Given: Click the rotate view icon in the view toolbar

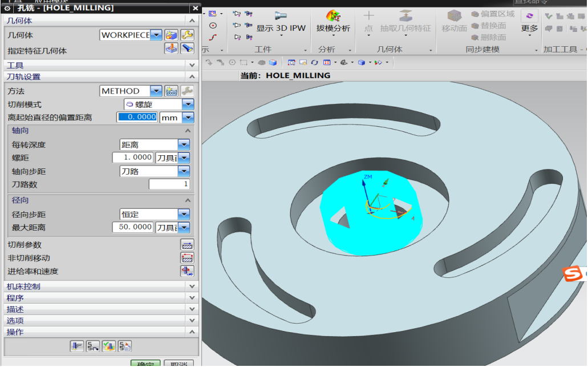Looking at the screenshot, I should click(314, 62).
